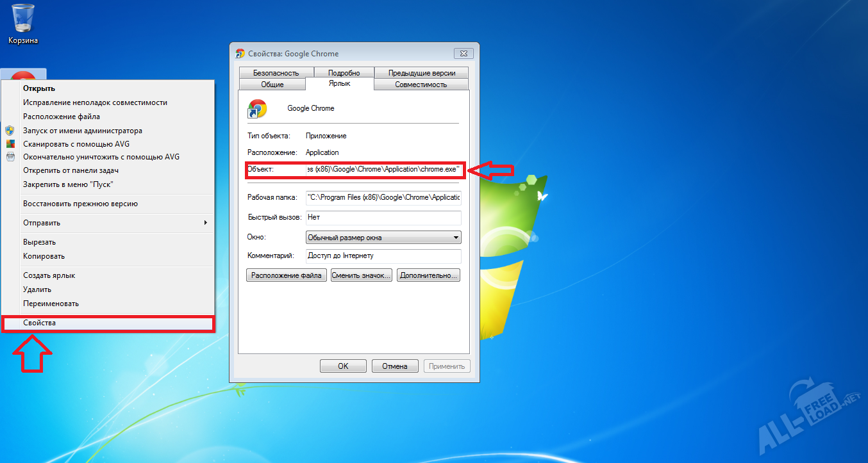This screenshot has height=463, width=868.
Task: Click the AVG scan icon in context menu
Action: pyautogui.click(x=10, y=144)
